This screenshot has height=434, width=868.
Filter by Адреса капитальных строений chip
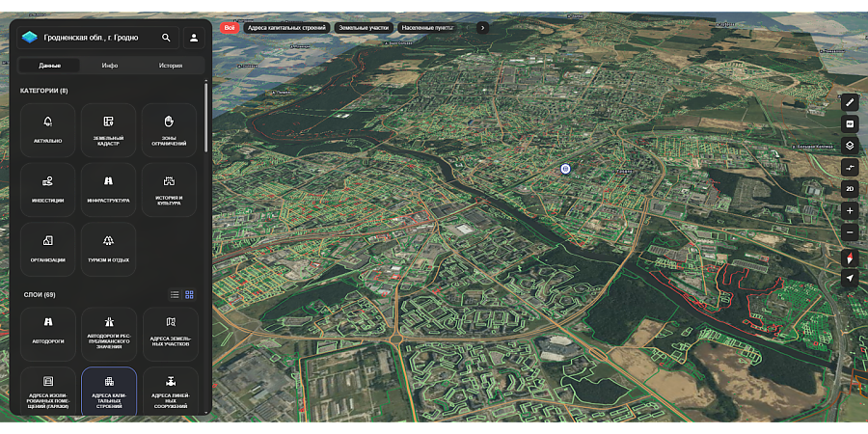click(286, 28)
